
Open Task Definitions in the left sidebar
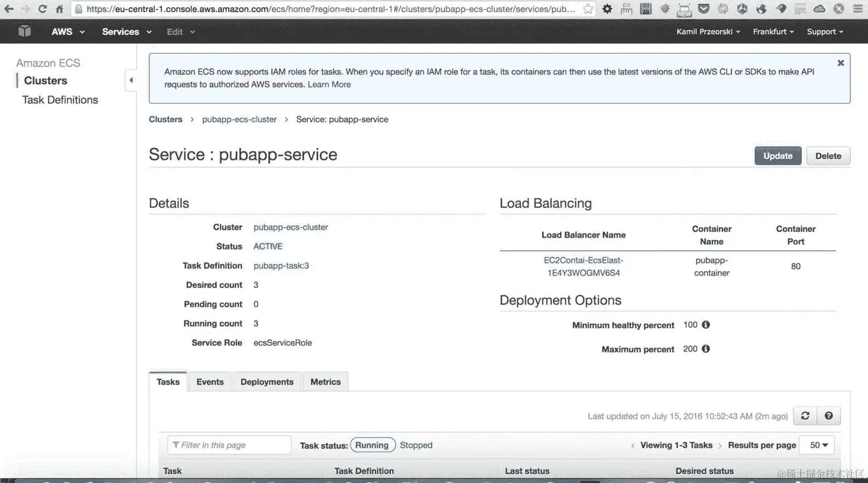[x=60, y=100]
